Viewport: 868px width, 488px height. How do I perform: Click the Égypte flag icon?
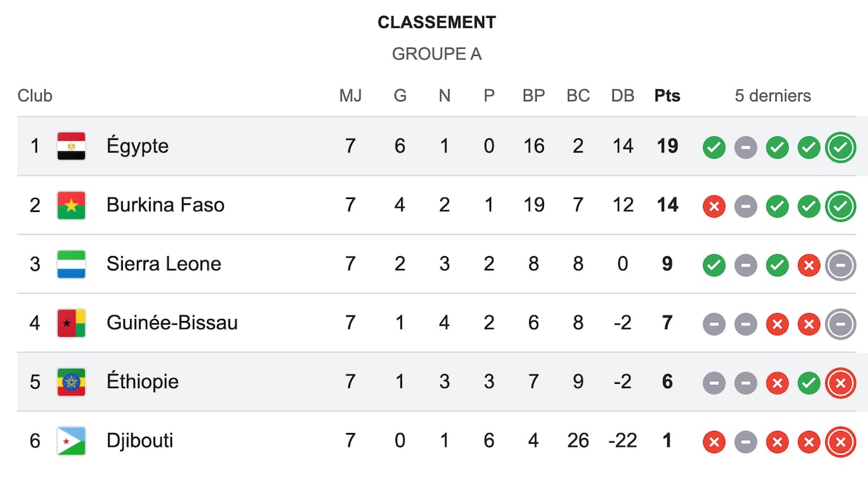[71, 146]
